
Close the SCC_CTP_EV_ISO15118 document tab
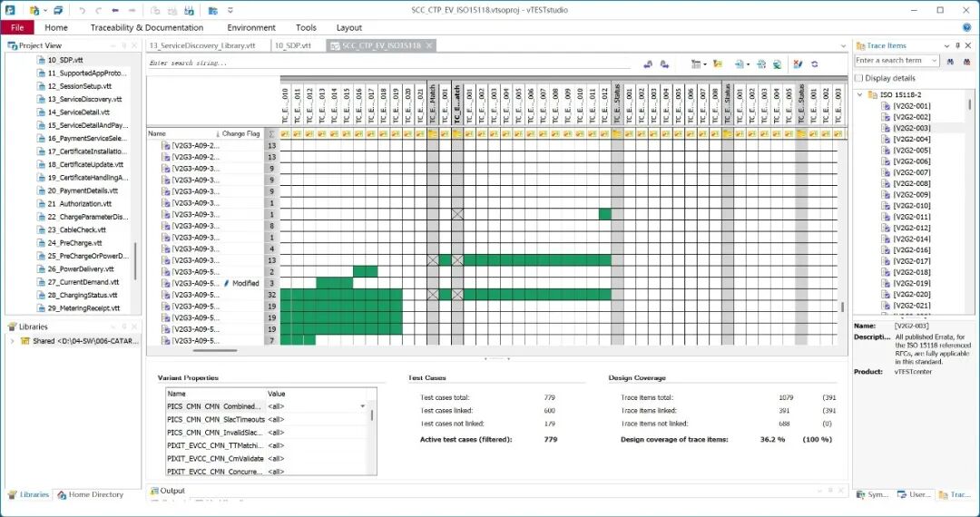(x=429, y=45)
